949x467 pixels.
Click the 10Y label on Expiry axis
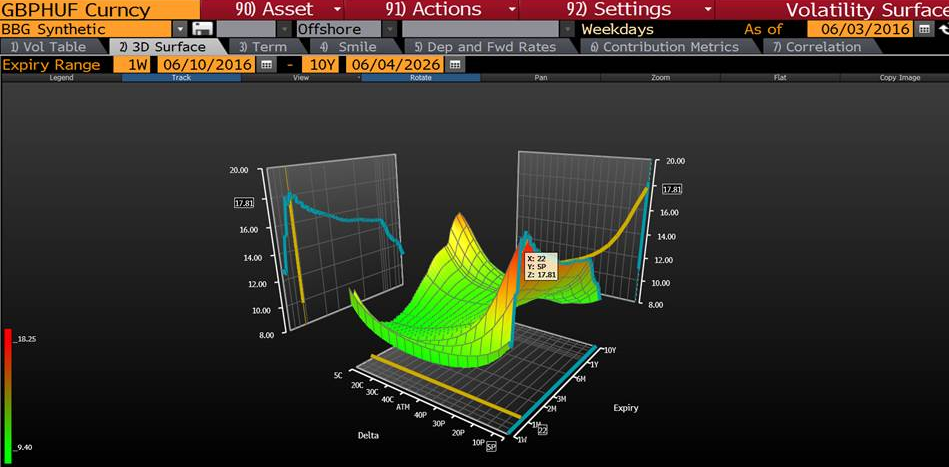click(611, 350)
